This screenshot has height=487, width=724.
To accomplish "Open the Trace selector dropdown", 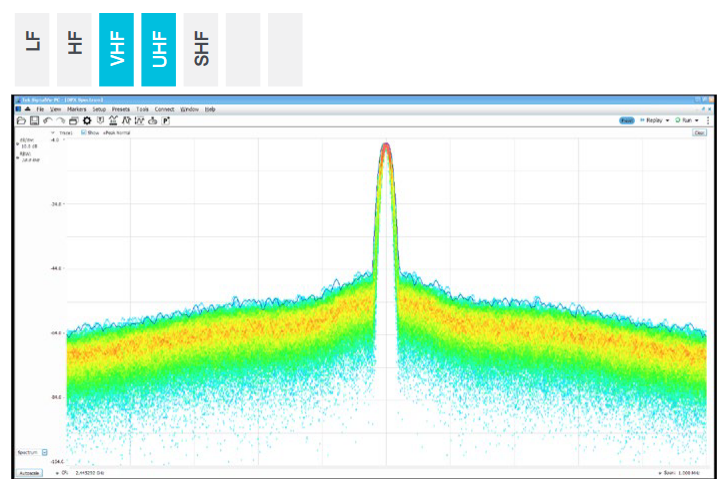I will coord(54,132).
